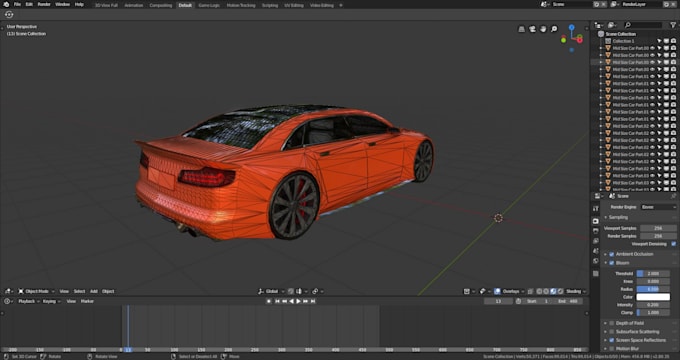Image resolution: width=680 pixels, height=360 pixels.
Task: Jump to timeline start button
Action: pyautogui.click(x=277, y=301)
